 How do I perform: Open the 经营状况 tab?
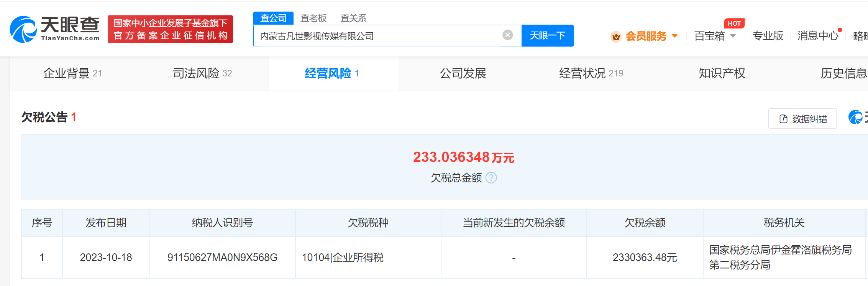pos(591,73)
